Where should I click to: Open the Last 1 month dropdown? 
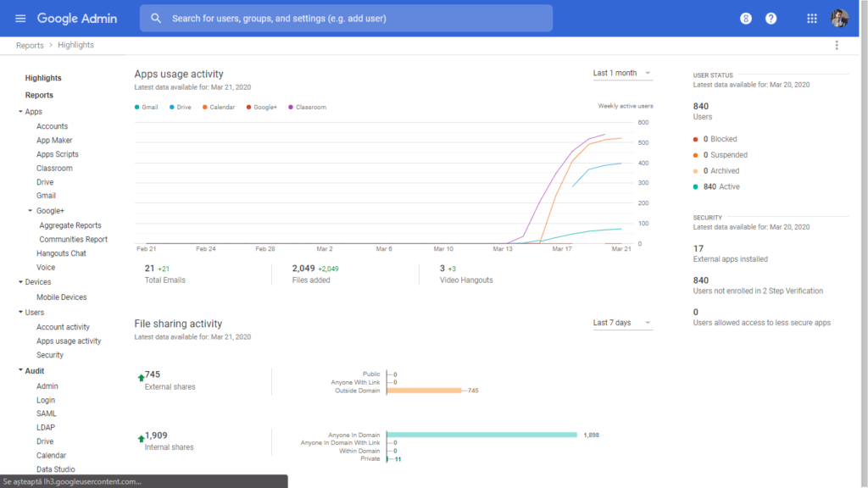pos(622,73)
